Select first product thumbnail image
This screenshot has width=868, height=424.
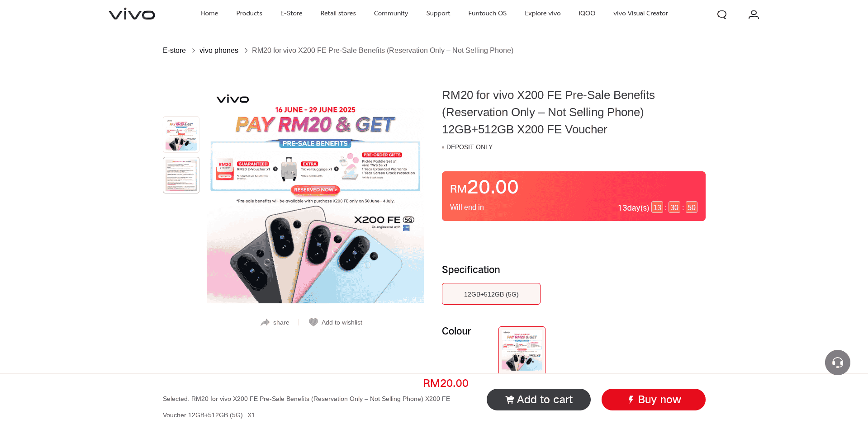pyautogui.click(x=181, y=134)
